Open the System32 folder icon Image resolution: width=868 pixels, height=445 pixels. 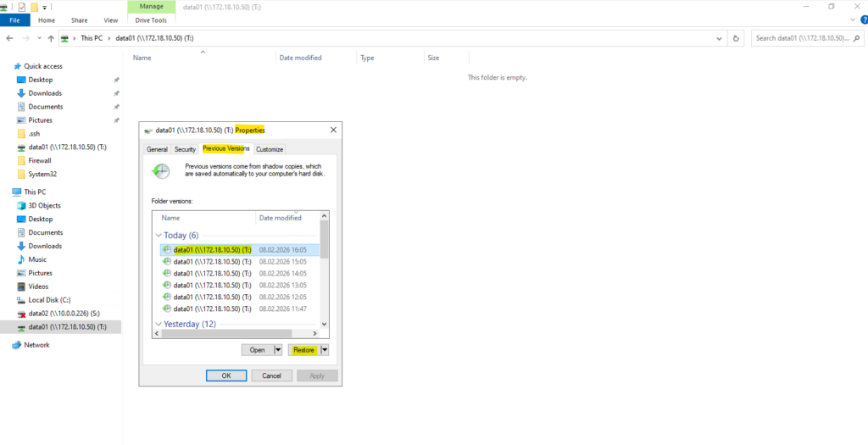coord(21,174)
